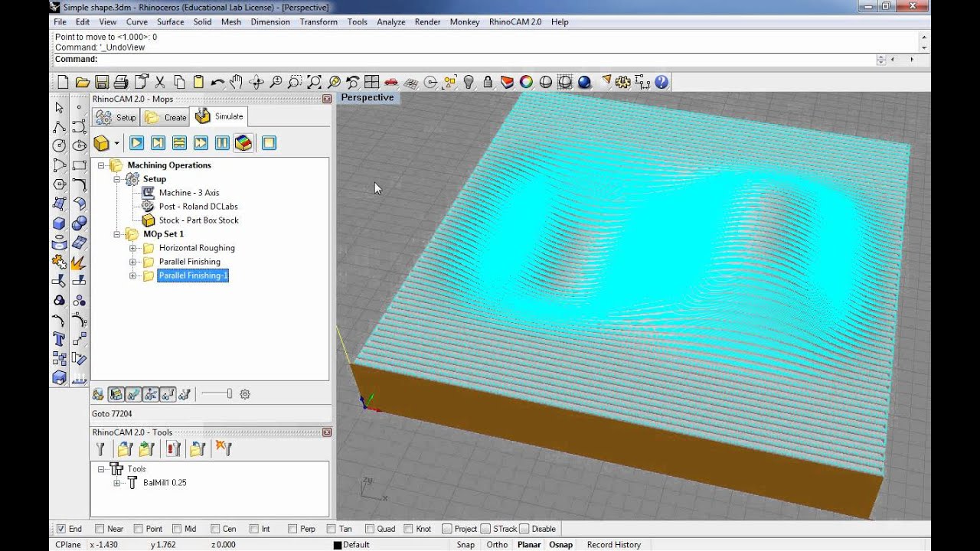Enable the Int osnap checkbox
Screen dimensions: 980x551
click(253, 529)
